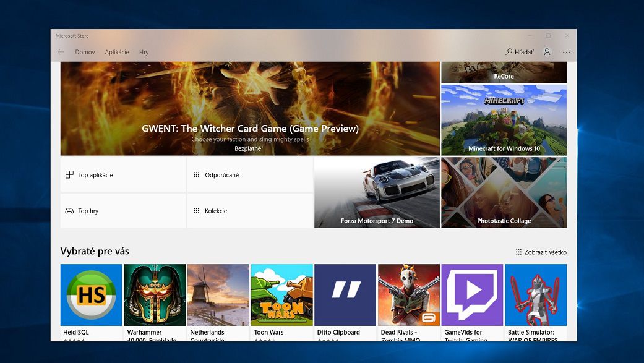Click the Ditto Clipboard title text
The image size is (644, 363).
click(338, 332)
